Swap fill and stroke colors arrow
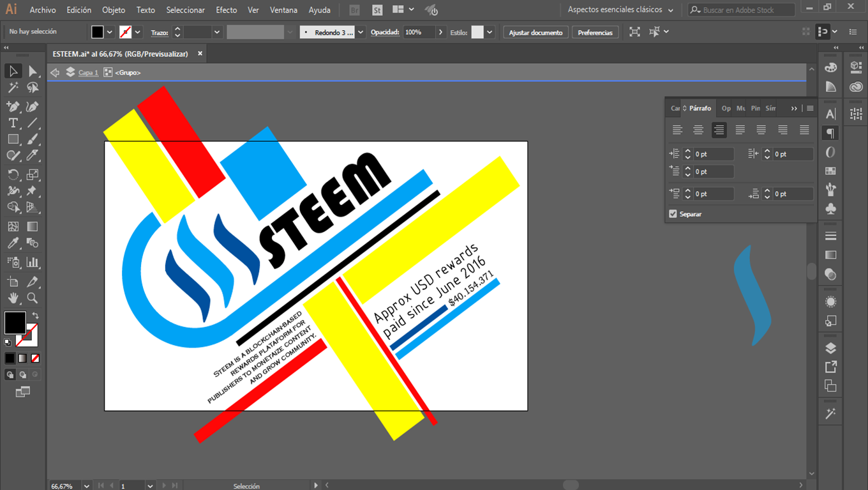 35,316
